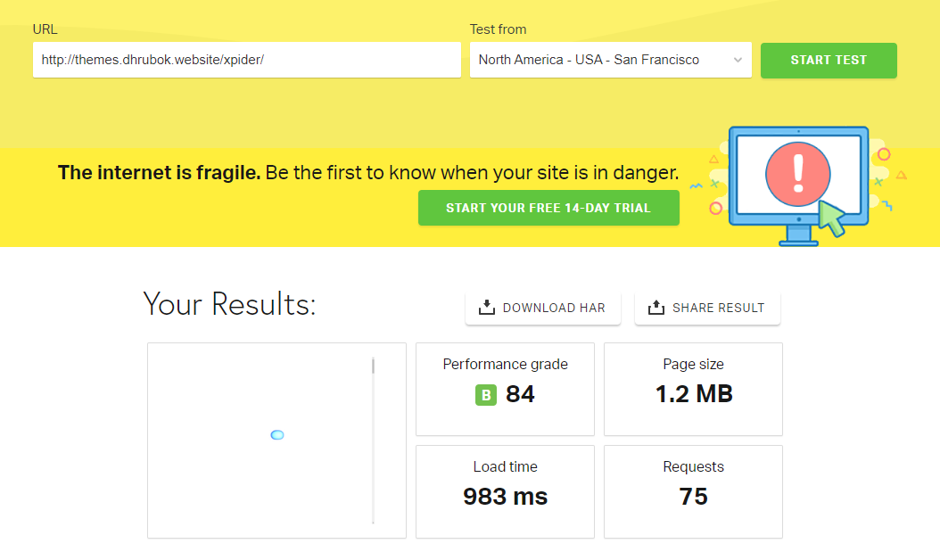Expand the Test from chevron arrow
This screenshot has height=560, width=940.
pyautogui.click(x=738, y=61)
